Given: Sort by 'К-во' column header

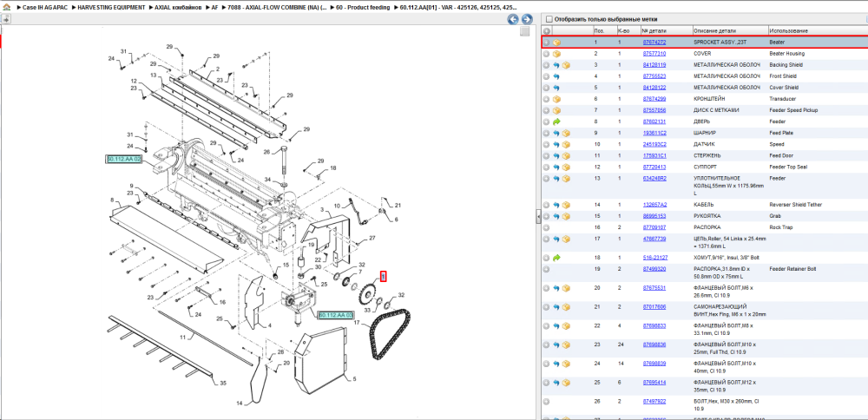Looking at the screenshot, I should coord(628,31).
